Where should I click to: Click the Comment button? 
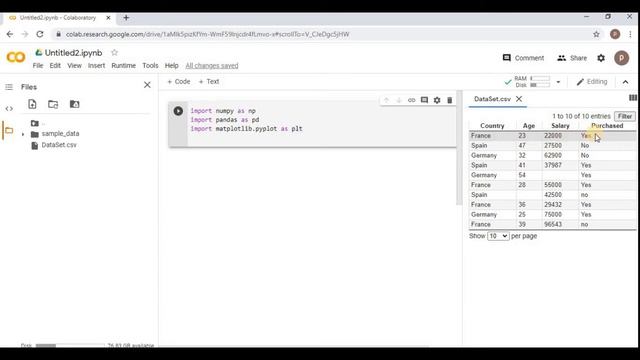(x=523, y=58)
